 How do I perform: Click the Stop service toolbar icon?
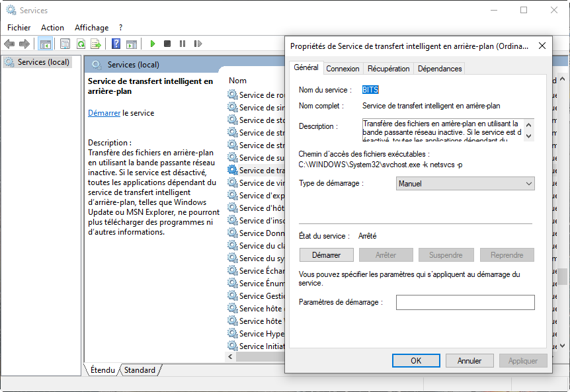(x=167, y=44)
